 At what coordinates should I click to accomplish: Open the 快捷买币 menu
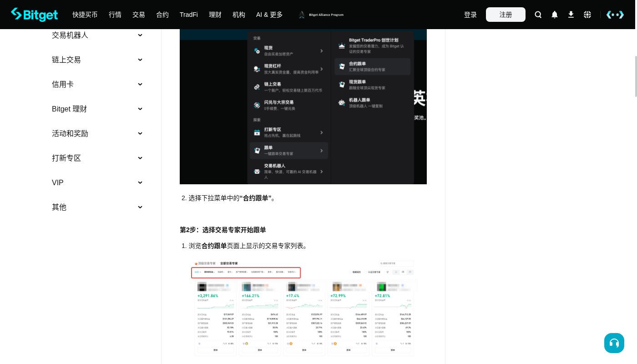tap(85, 15)
